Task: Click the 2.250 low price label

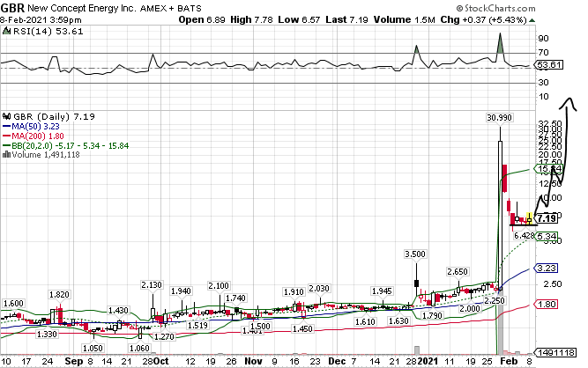Action: pyautogui.click(x=495, y=300)
